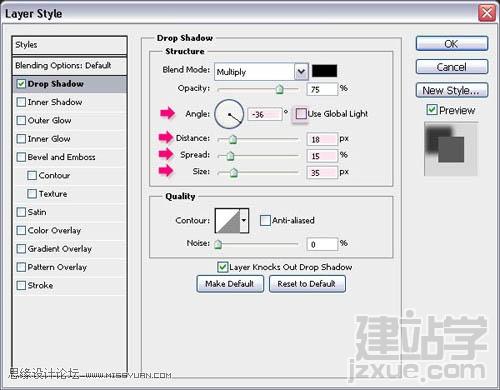Tick the Stroke effect checkbox
Image resolution: width=500 pixels, height=390 pixels.
coord(21,285)
